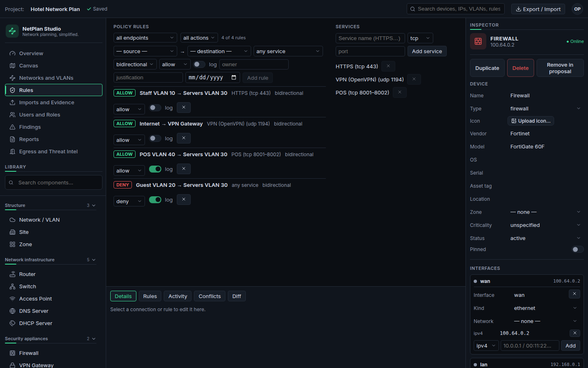The height and width of the screenshot is (368, 588).
Task: Duplicate the Firewall device
Action: coord(487,68)
